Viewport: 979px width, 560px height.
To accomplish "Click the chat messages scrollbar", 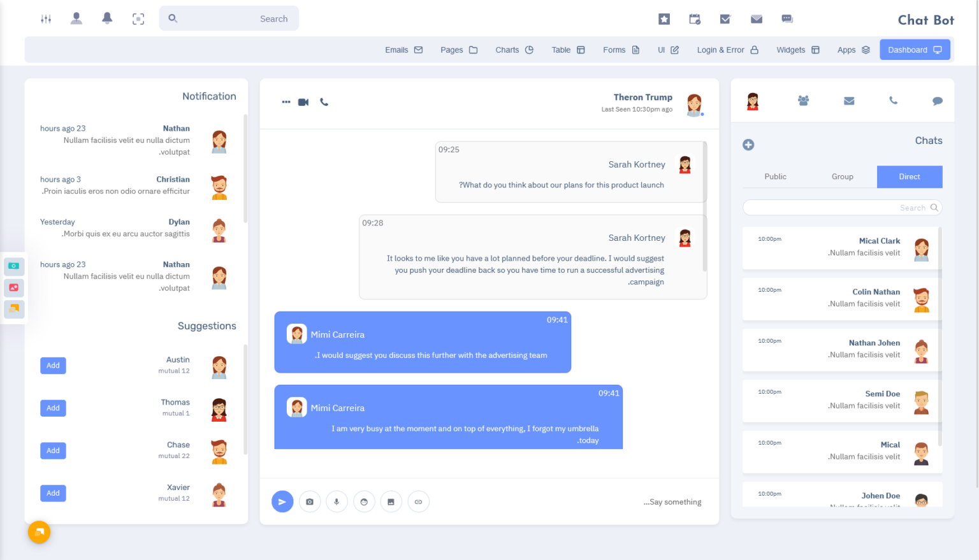I will pyautogui.click(x=705, y=207).
